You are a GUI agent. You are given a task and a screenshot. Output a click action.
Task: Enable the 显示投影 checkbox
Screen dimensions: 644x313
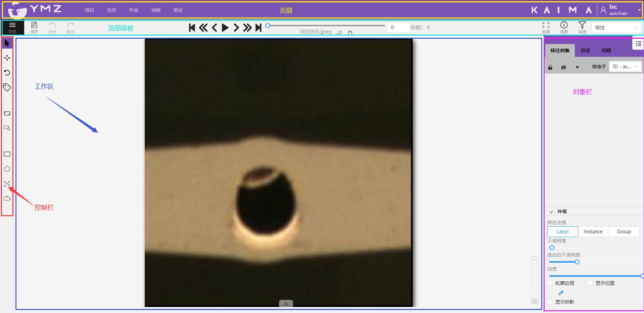click(550, 302)
